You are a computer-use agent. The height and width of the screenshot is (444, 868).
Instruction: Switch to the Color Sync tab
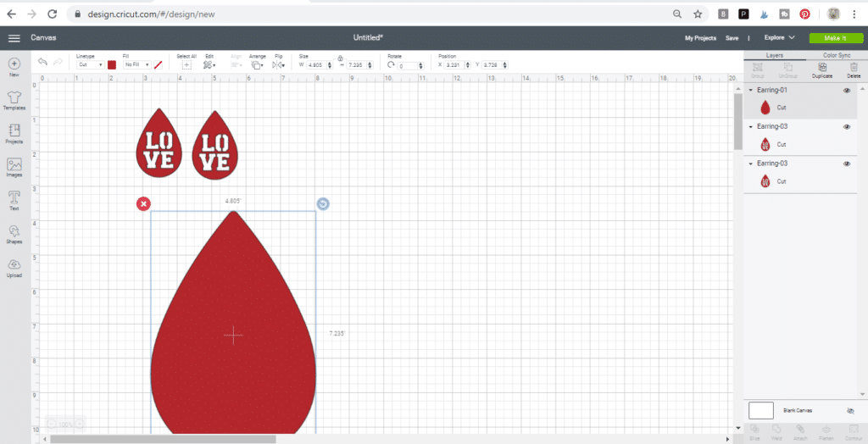836,55
